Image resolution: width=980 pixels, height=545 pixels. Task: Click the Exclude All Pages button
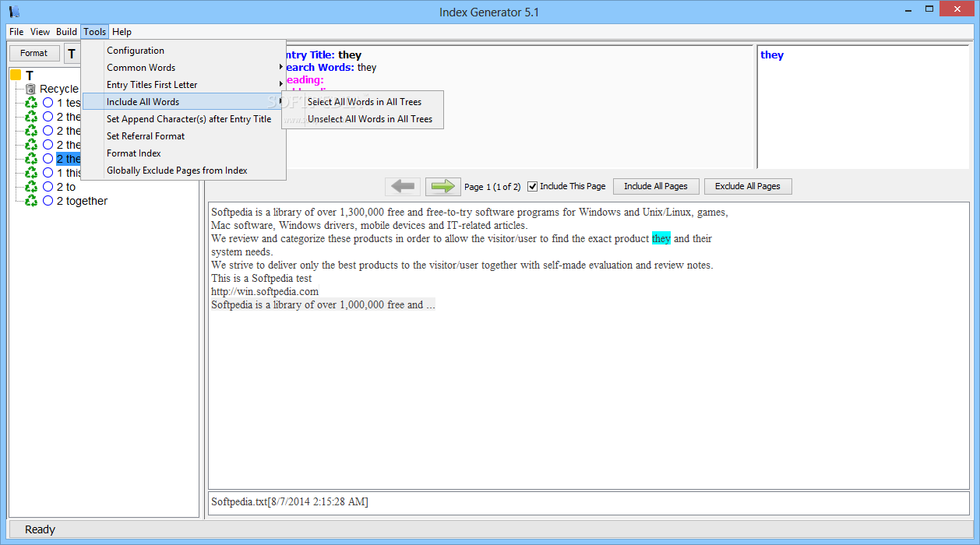(748, 186)
